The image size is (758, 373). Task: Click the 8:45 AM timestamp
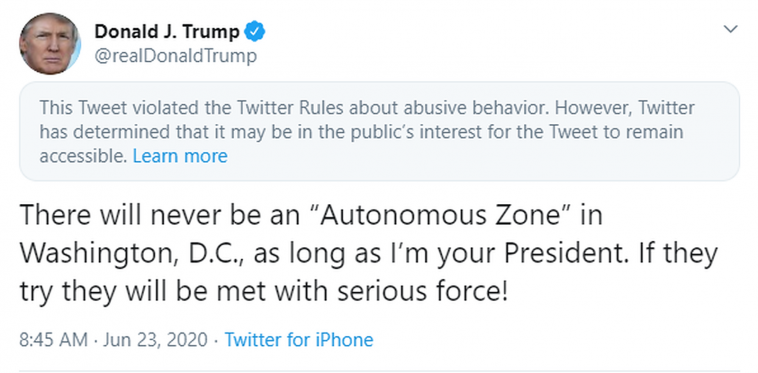point(53,340)
